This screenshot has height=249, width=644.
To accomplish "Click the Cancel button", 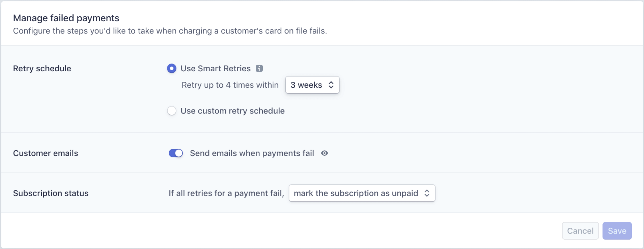I will click(580, 231).
